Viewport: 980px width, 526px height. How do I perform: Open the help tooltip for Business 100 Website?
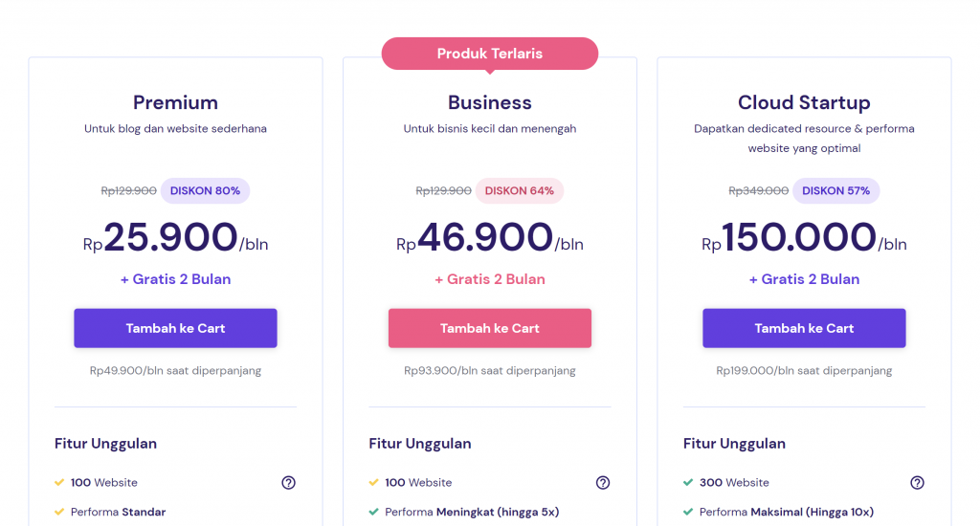pos(603,483)
